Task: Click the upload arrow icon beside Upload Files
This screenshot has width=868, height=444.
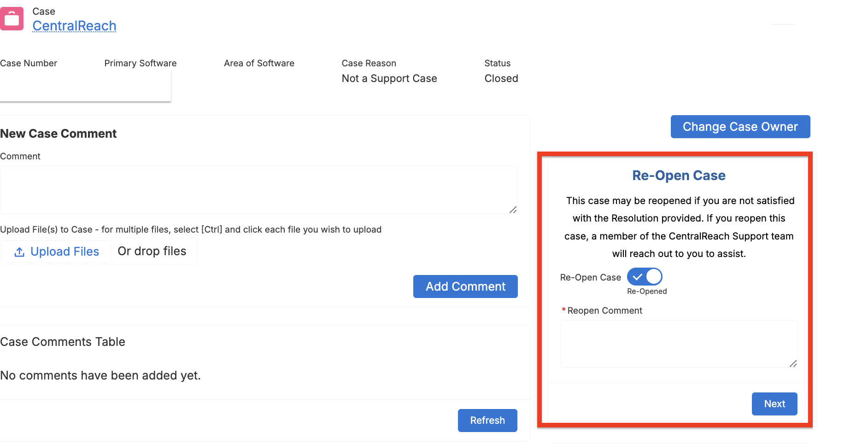Action: tap(19, 252)
